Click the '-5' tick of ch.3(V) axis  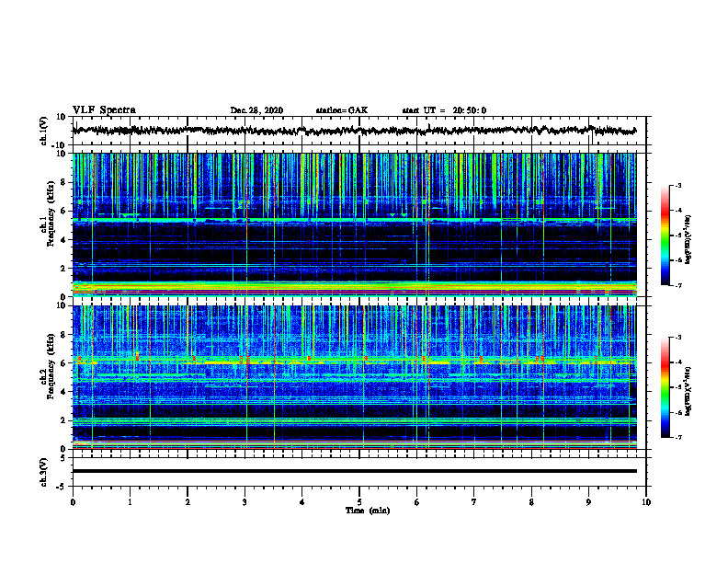click(62, 487)
